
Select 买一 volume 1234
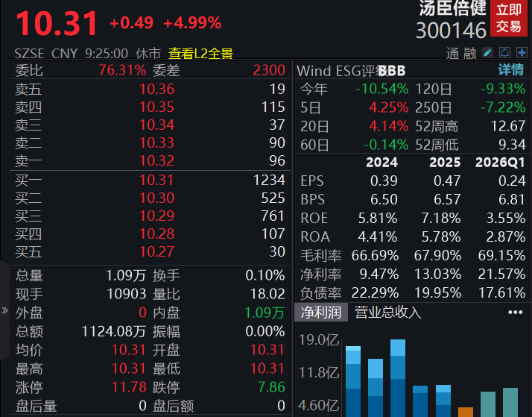pos(269,180)
